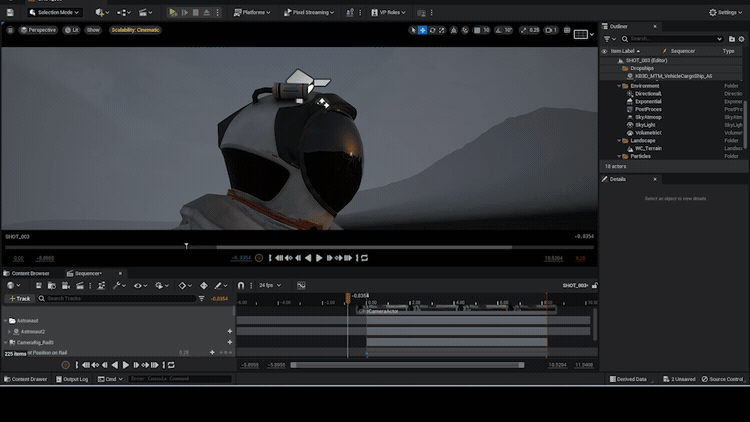Collapse the Environment folder in Outliner
750x422 pixels.
tap(619, 86)
